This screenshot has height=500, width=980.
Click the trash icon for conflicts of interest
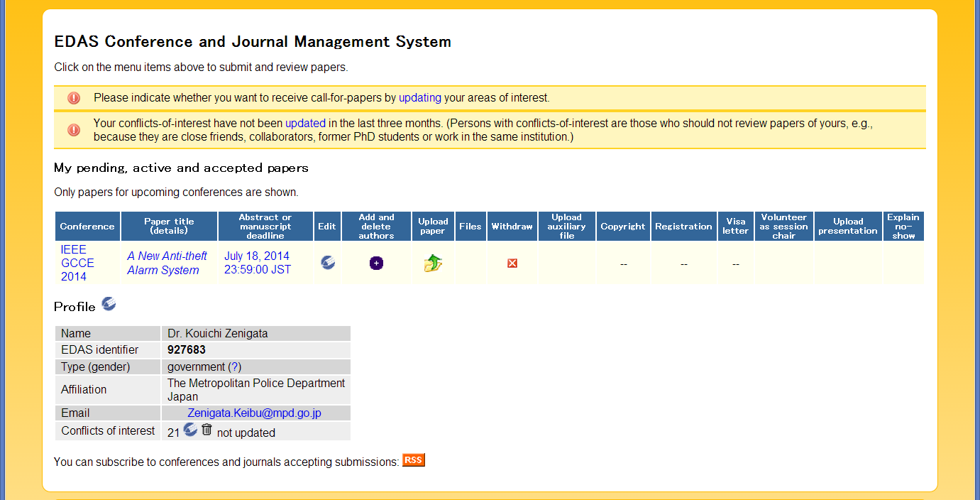click(207, 430)
